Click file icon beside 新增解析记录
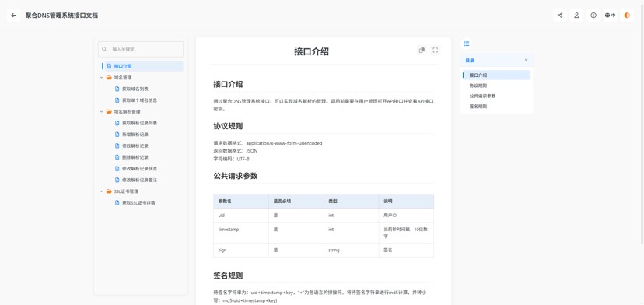 point(117,135)
